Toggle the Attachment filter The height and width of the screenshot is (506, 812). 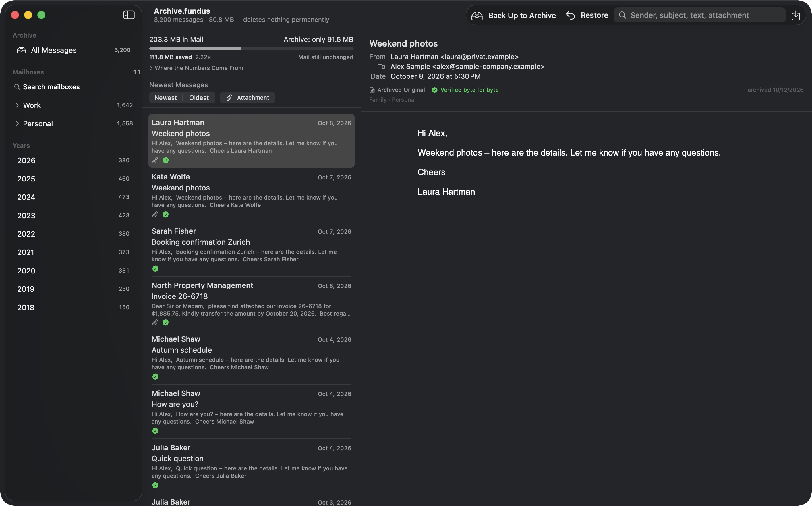[x=247, y=98]
